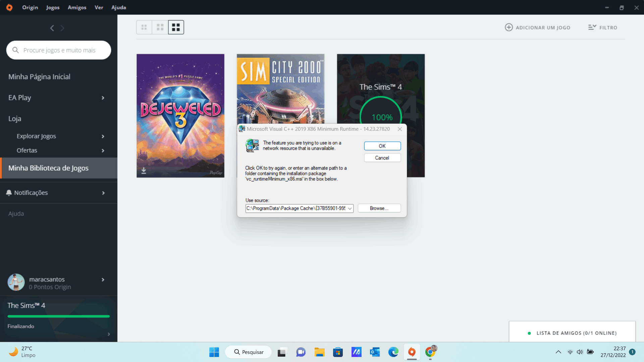This screenshot has height=362, width=644.
Task: Click the back navigation arrow
Action: coord(52,28)
